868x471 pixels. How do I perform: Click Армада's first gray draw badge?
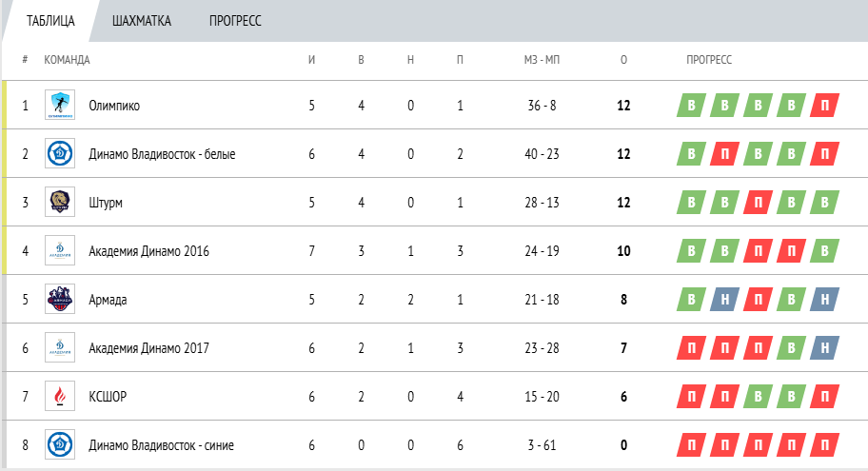pyautogui.click(x=724, y=300)
